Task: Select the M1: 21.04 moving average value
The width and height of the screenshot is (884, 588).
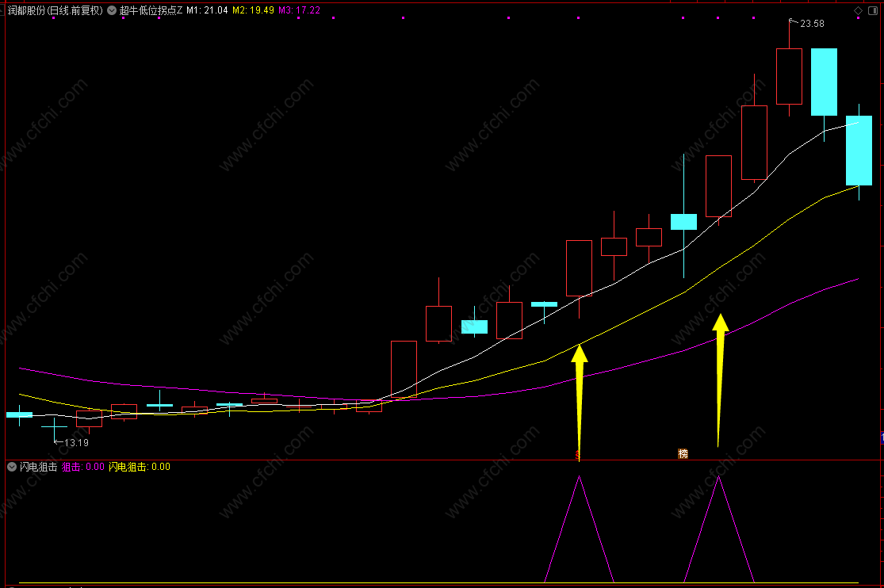Action: coord(207,10)
